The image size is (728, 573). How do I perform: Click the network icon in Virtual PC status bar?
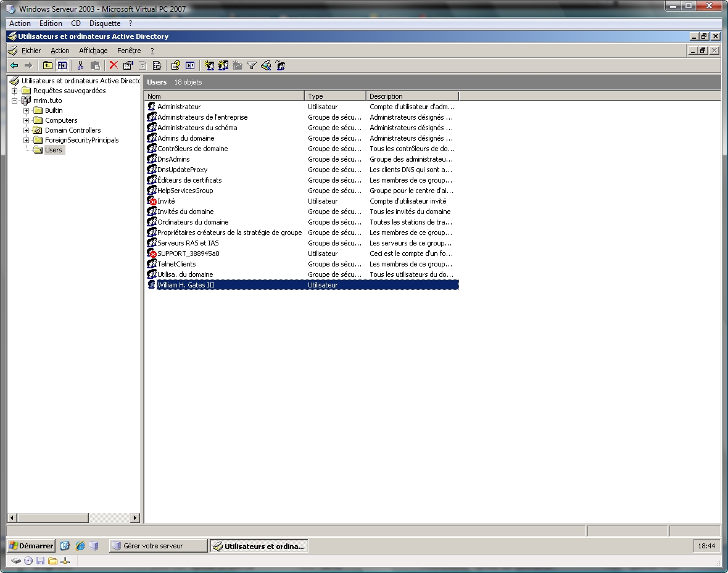(x=65, y=561)
